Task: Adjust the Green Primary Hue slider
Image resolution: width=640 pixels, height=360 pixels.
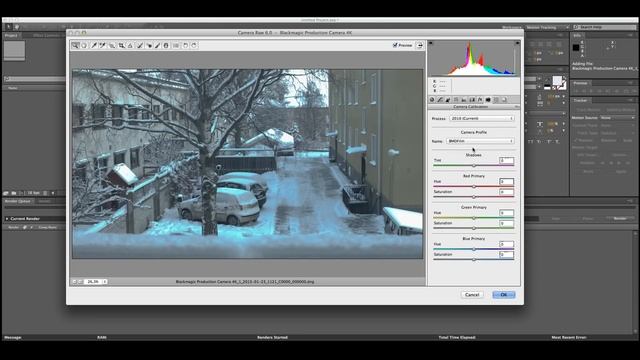Action: [473, 218]
